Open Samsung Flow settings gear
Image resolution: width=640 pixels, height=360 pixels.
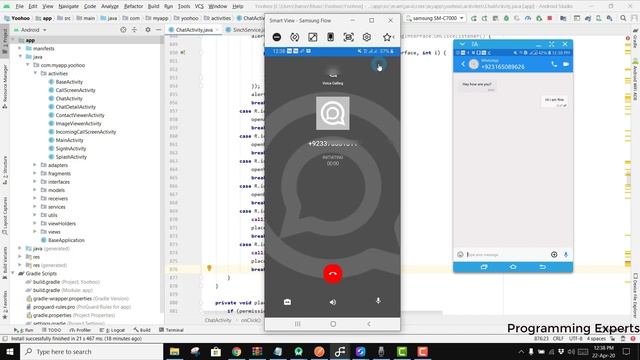pos(367,37)
